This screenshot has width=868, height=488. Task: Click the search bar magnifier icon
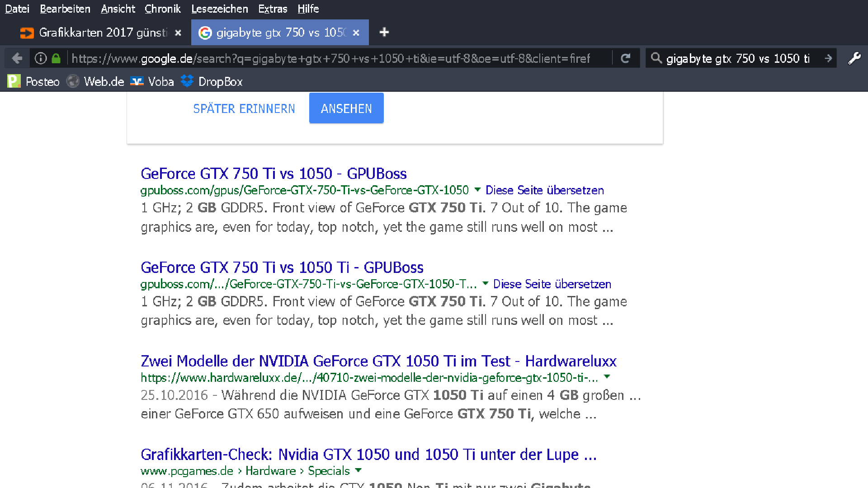pos(656,58)
